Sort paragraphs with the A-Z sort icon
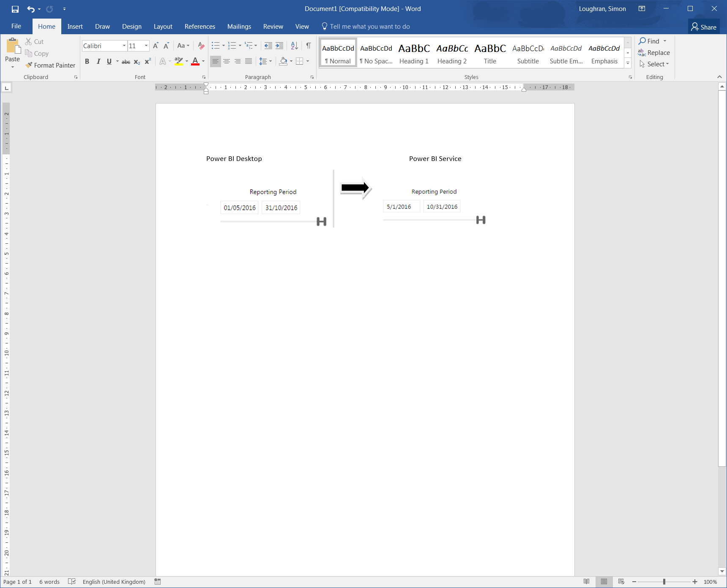This screenshot has width=727, height=588. [295, 46]
